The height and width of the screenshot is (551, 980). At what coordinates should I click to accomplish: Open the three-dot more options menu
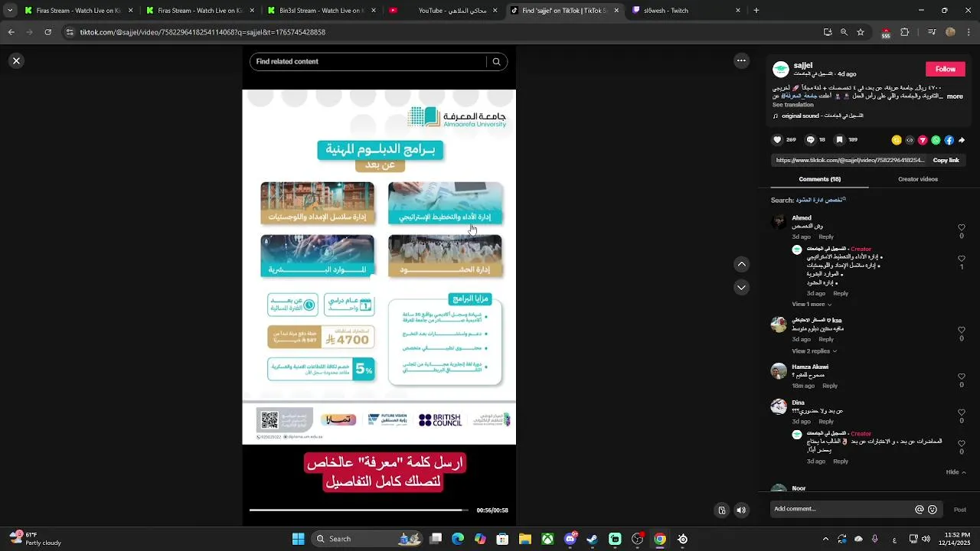tap(741, 60)
